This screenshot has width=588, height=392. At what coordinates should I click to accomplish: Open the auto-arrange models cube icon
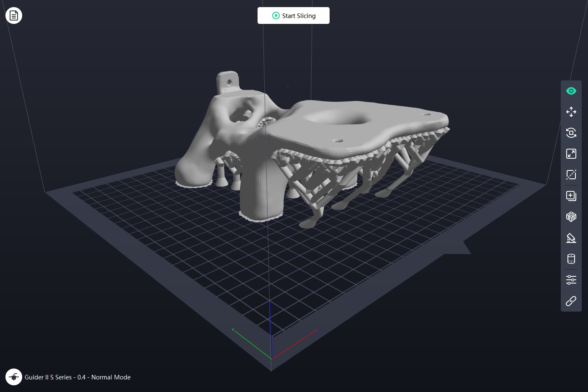[571, 217]
